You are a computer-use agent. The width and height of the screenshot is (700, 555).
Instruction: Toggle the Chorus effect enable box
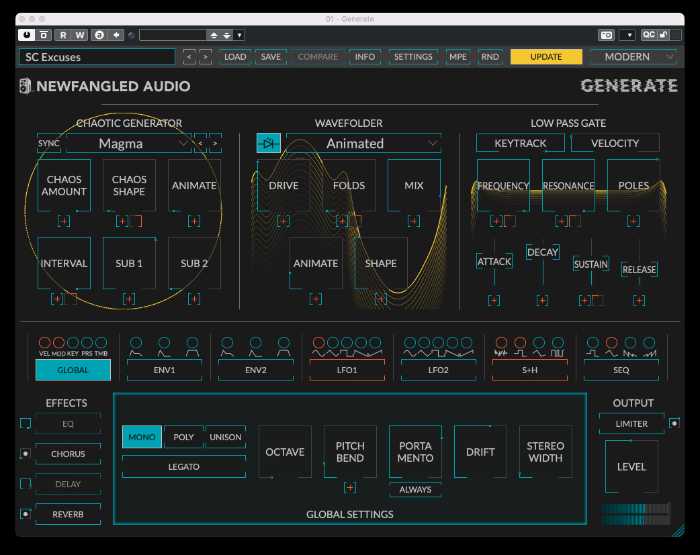tap(25, 454)
